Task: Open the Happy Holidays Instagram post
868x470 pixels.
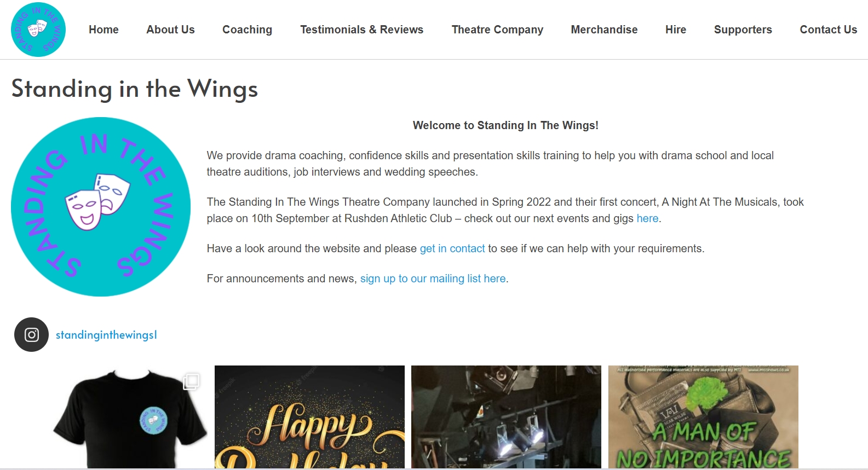Action: point(309,417)
